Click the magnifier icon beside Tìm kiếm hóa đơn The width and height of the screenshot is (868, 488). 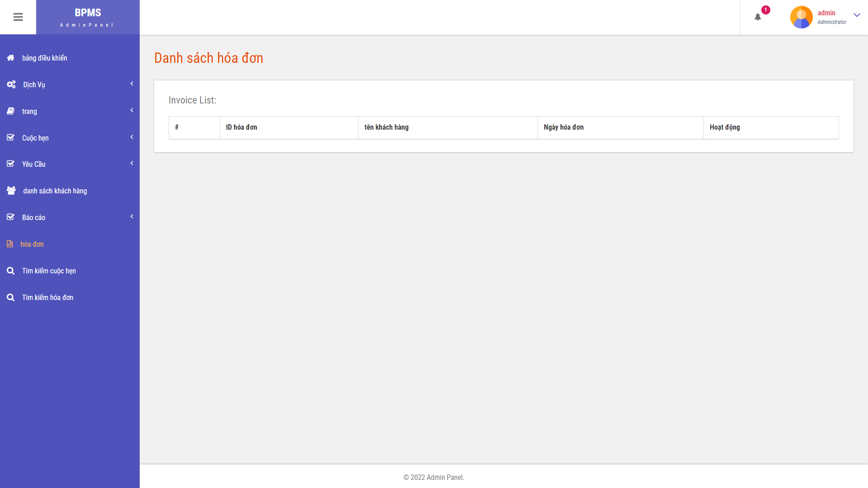(x=11, y=297)
